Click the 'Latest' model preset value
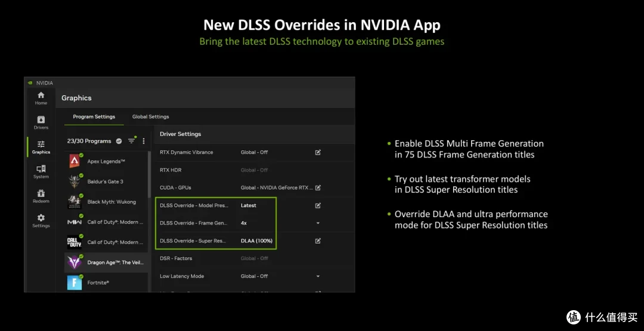This screenshot has height=331, width=644. 248,205
